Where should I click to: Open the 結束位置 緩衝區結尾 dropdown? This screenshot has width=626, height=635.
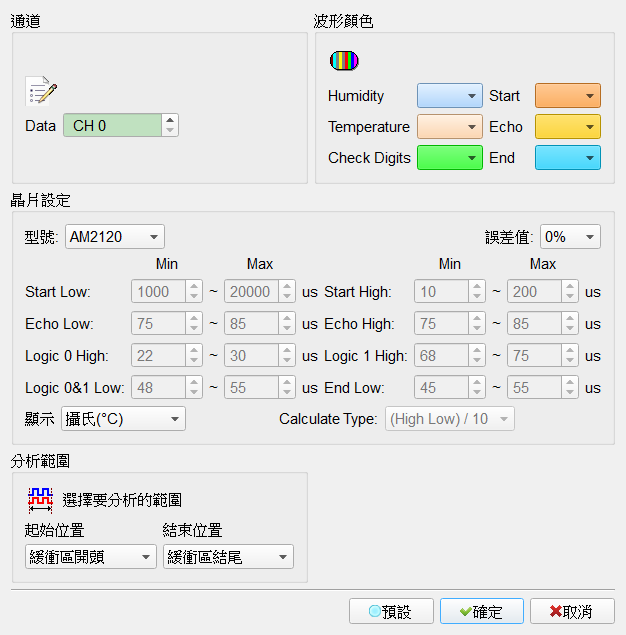point(228,557)
